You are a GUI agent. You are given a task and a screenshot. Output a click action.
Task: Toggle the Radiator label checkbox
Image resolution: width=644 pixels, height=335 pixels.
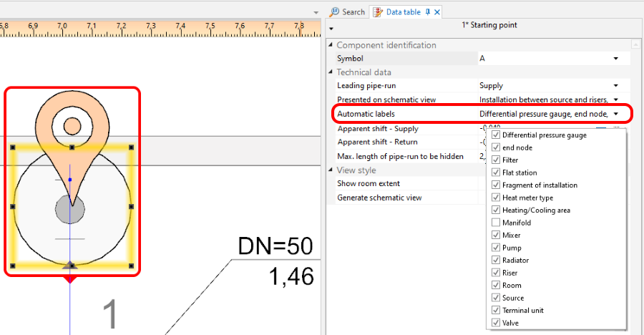tap(496, 261)
